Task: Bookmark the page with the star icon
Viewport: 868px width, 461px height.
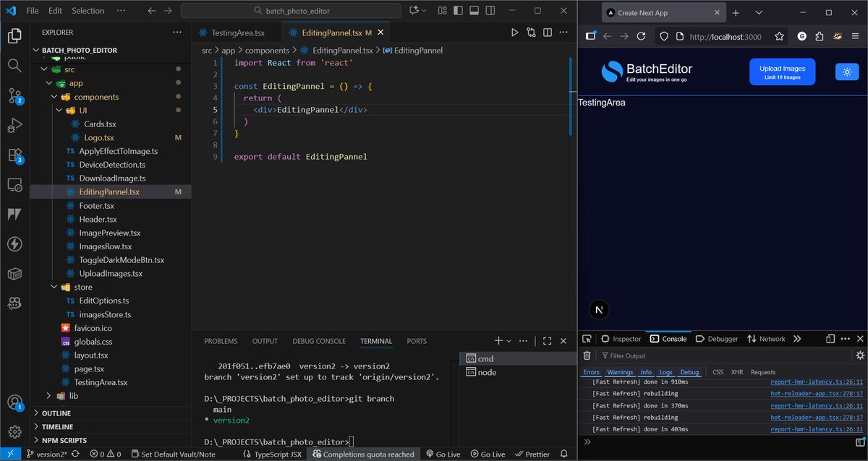Action: 779,37
